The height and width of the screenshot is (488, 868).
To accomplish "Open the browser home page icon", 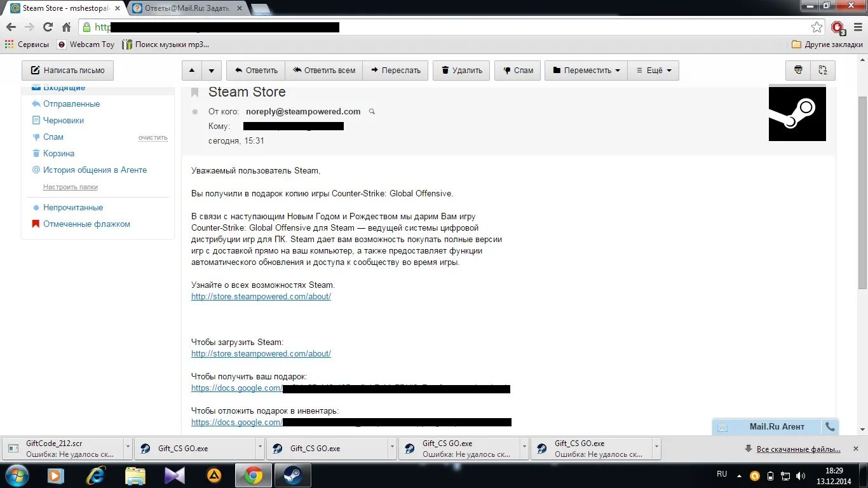I will coord(66,27).
